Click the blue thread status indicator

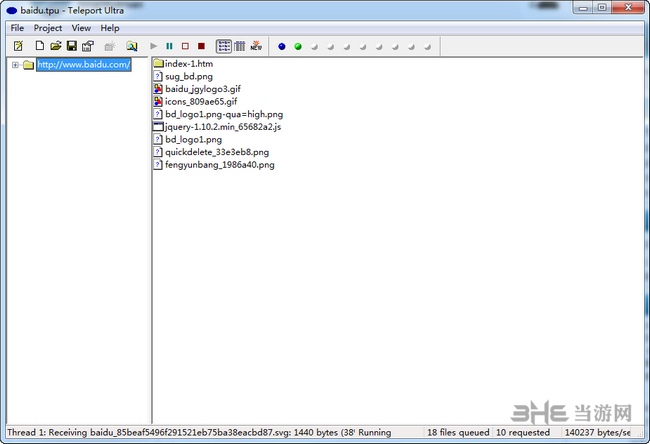(282, 46)
